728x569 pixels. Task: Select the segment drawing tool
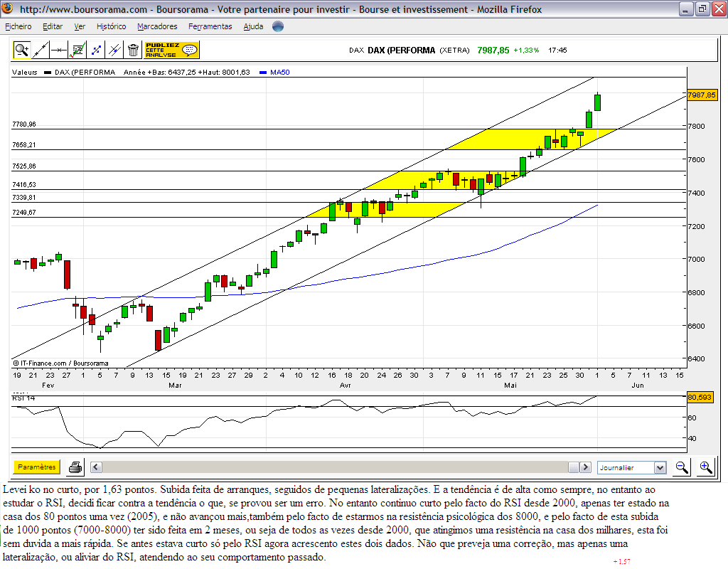click(x=96, y=50)
